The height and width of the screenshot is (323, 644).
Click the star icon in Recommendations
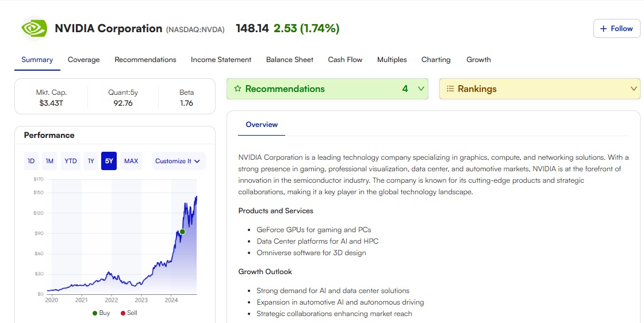237,89
